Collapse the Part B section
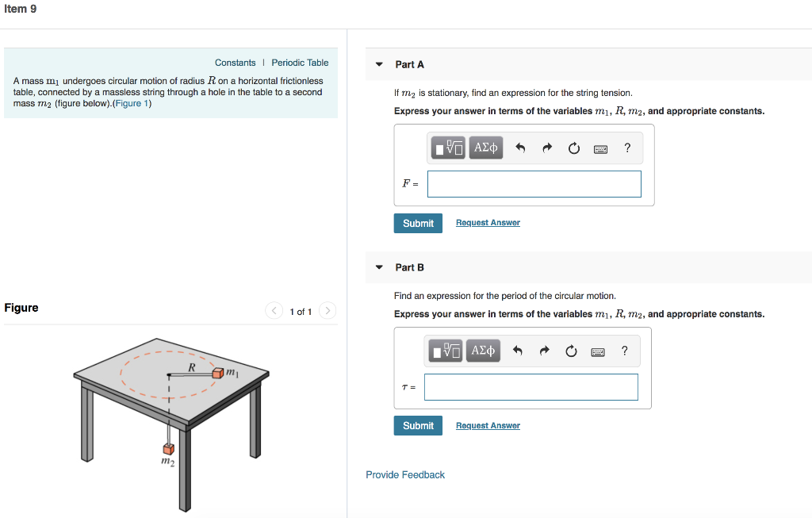 pos(378,267)
